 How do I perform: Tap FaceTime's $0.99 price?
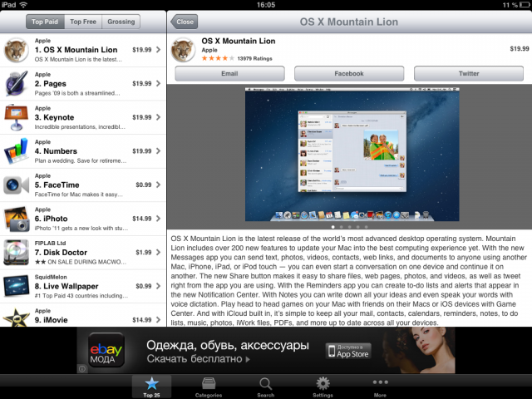(x=144, y=185)
